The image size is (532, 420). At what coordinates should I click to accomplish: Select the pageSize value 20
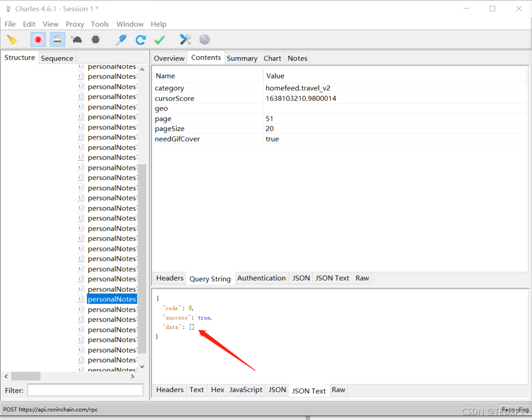[269, 129]
